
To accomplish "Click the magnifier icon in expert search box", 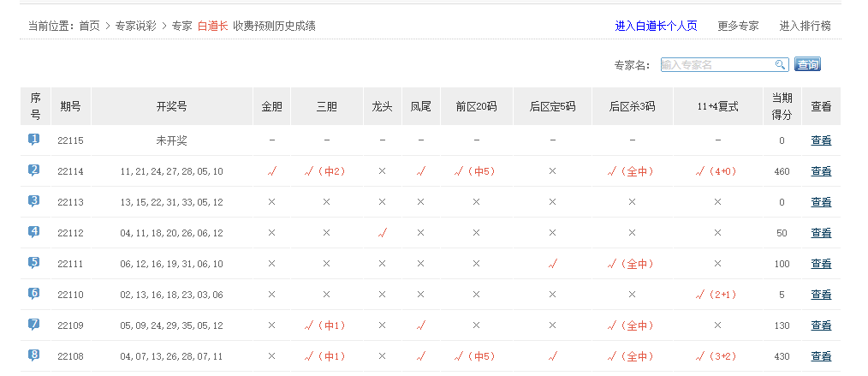I will pos(780,64).
